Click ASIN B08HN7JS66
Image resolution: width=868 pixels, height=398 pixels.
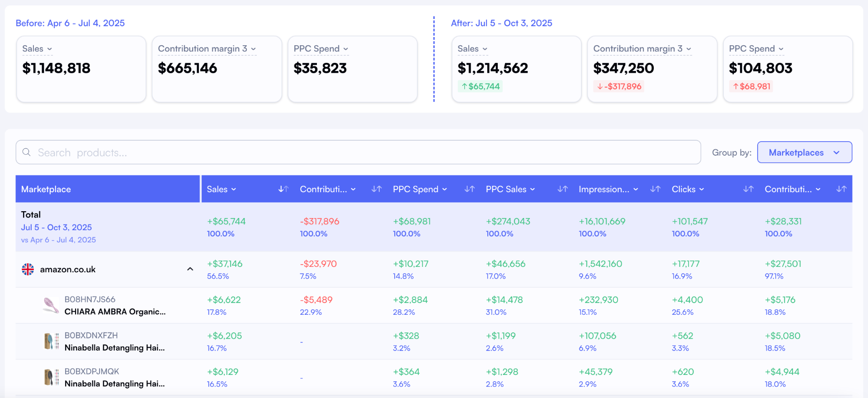pos(90,299)
